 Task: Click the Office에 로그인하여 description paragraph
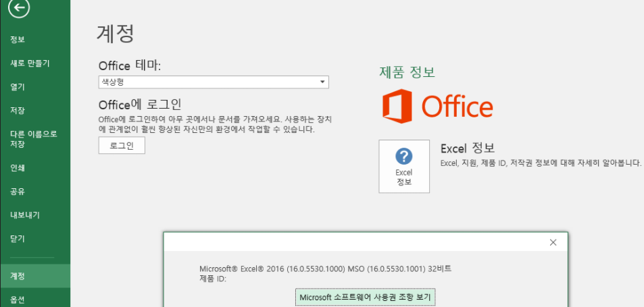[215, 125]
